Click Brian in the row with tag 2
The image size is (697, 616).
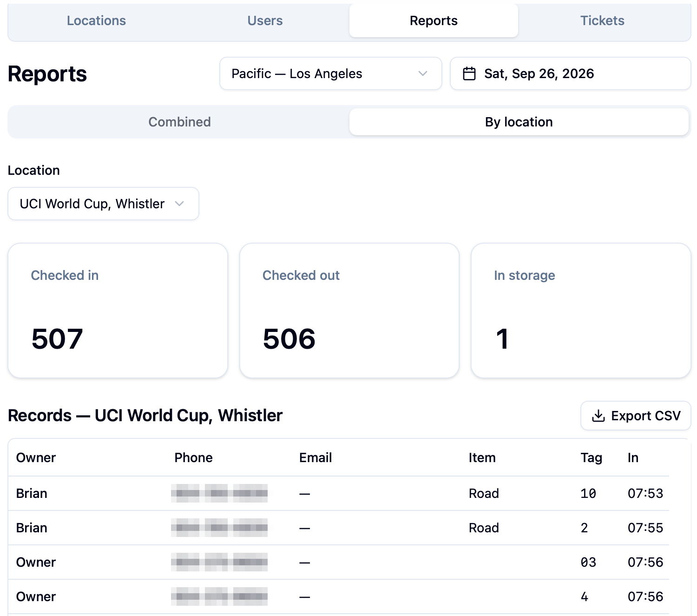click(32, 528)
